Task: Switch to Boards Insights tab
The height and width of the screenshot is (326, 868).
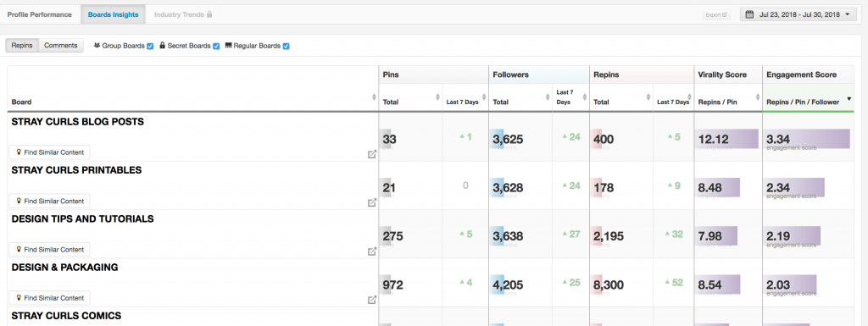Action: (x=113, y=15)
